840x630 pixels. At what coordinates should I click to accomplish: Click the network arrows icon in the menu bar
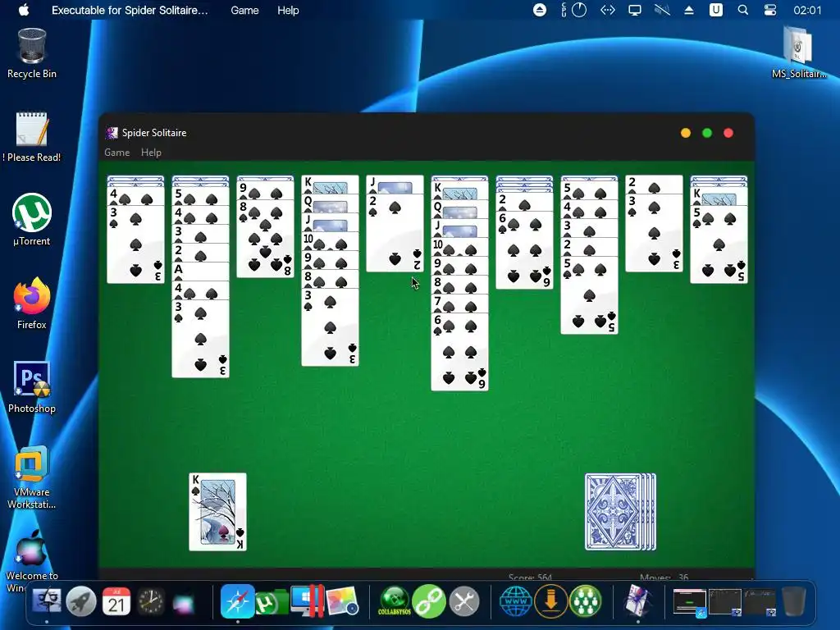[x=608, y=10]
